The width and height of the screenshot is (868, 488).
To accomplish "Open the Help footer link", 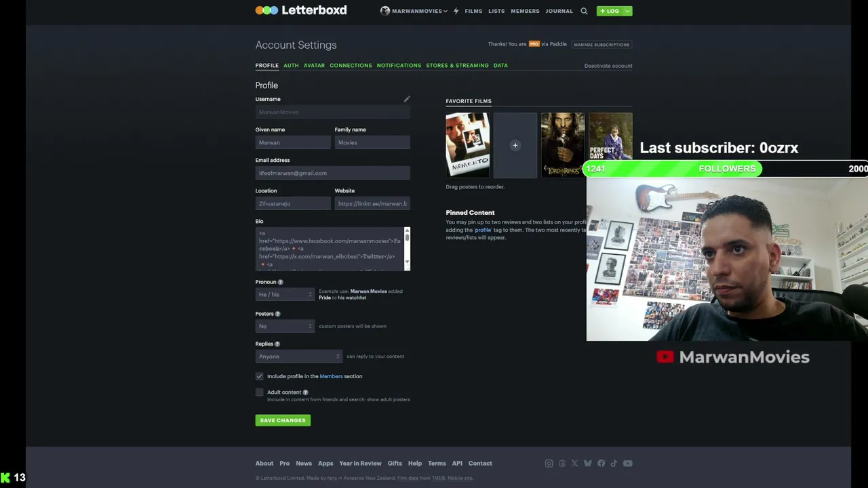I will (x=415, y=464).
